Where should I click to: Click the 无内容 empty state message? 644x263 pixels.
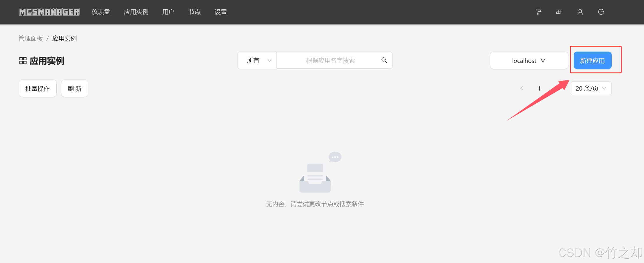315,204
